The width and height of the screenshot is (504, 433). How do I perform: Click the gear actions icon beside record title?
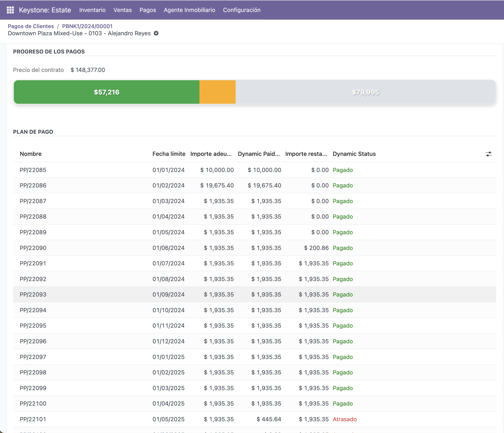156,33
